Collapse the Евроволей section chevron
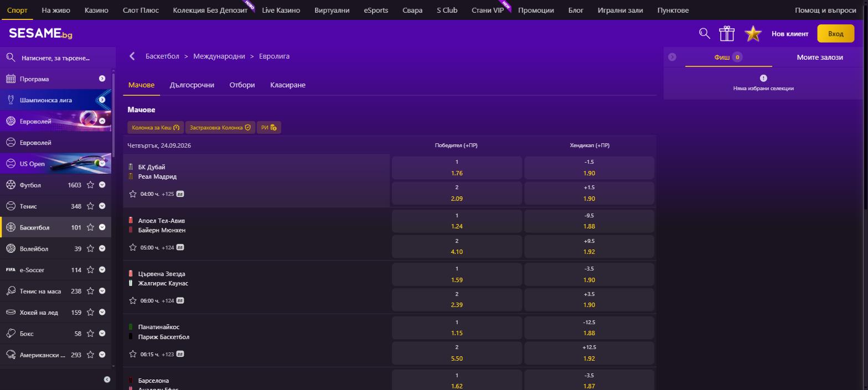Image resolution: width=868 pixels, height=390 pixels. click(x=102, y=121)
